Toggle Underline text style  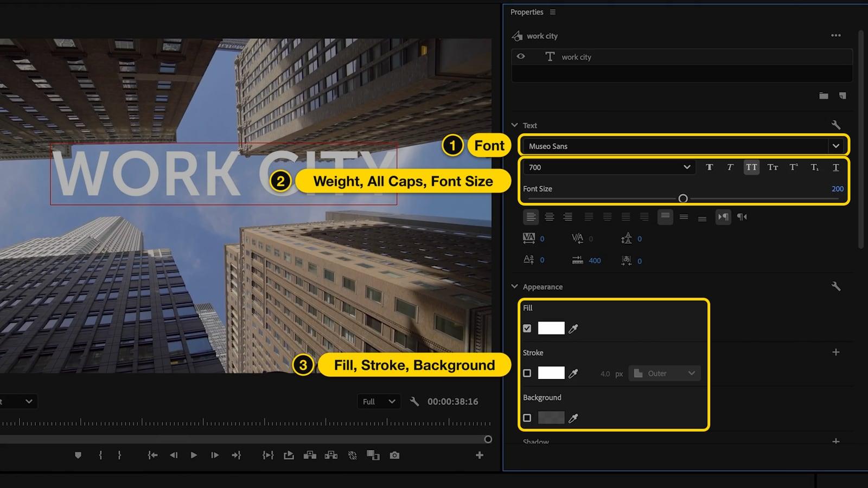(x=836, y=167)
